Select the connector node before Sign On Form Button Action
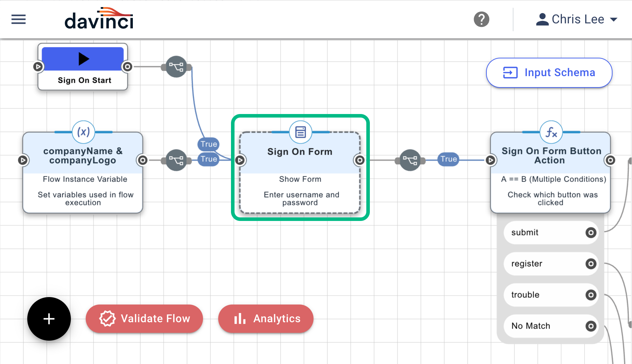Image resolution: width=632 pixels, height=364 pixels. (410, 160)
